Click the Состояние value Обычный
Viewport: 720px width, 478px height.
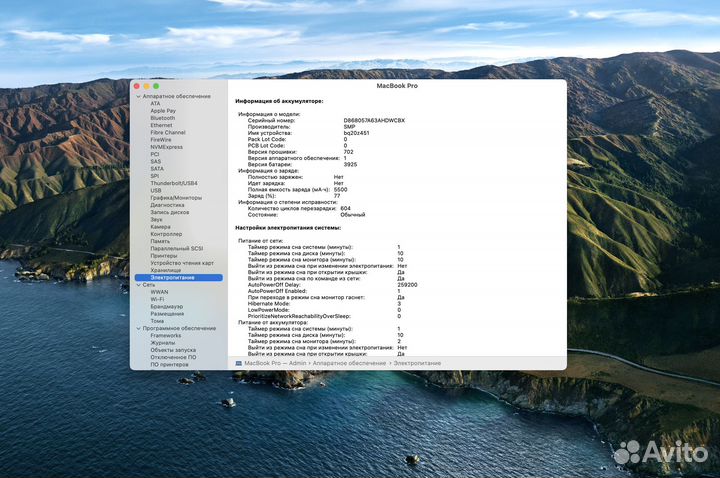[353, 215]
